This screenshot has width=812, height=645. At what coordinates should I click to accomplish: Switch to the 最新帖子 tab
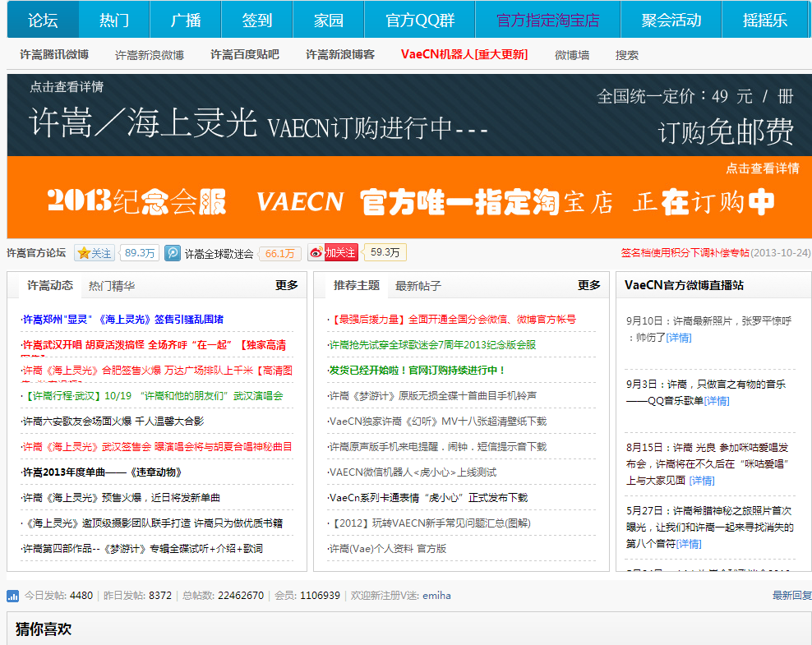pyautogui.click(x=418, y=286)
